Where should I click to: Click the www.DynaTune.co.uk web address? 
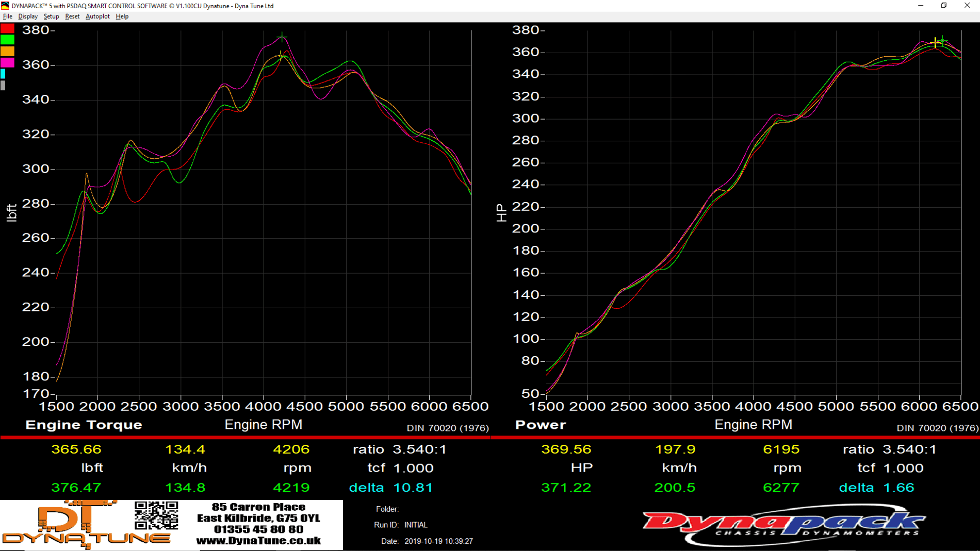click(258, 541)
